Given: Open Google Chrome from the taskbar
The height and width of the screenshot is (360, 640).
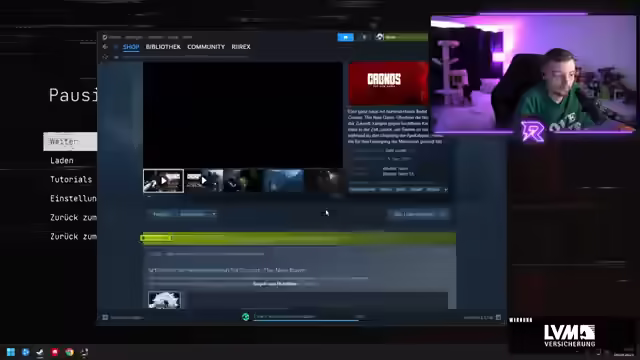Looking at the screenshot, I should 69,352.
